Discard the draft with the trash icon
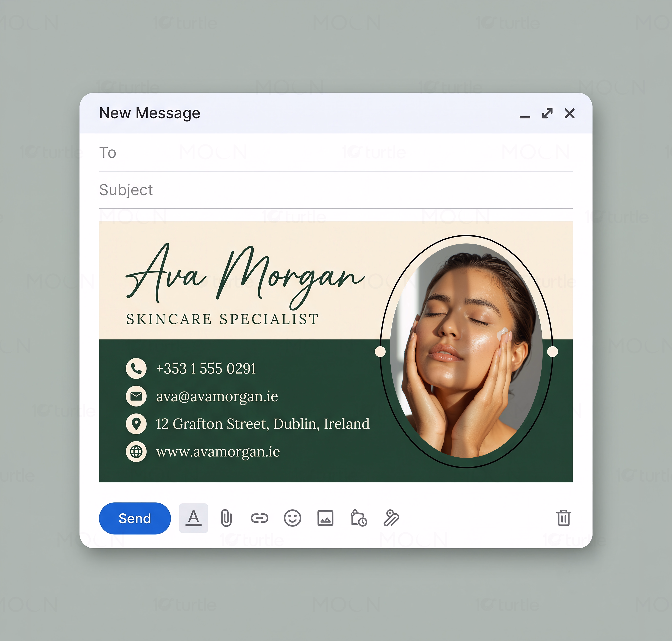This screenshot has width=672, height=641. point(563,518)
